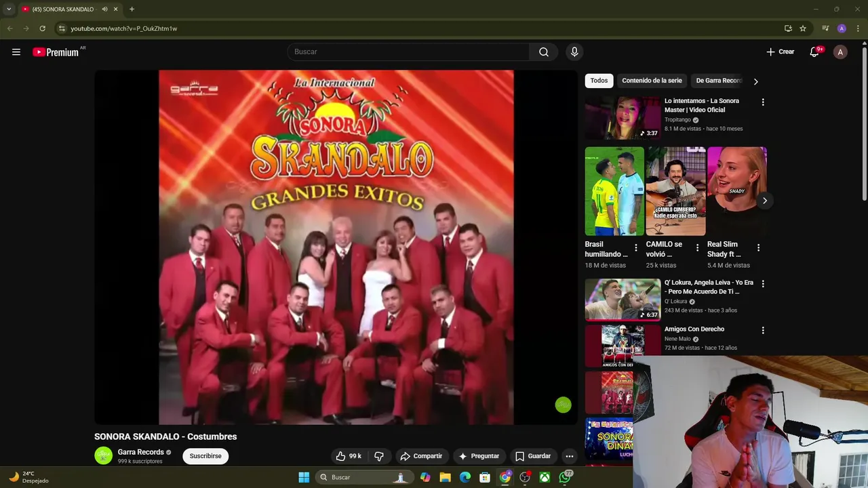
Task: Select De Garra Records chip
Action: (x=719, y=81)
